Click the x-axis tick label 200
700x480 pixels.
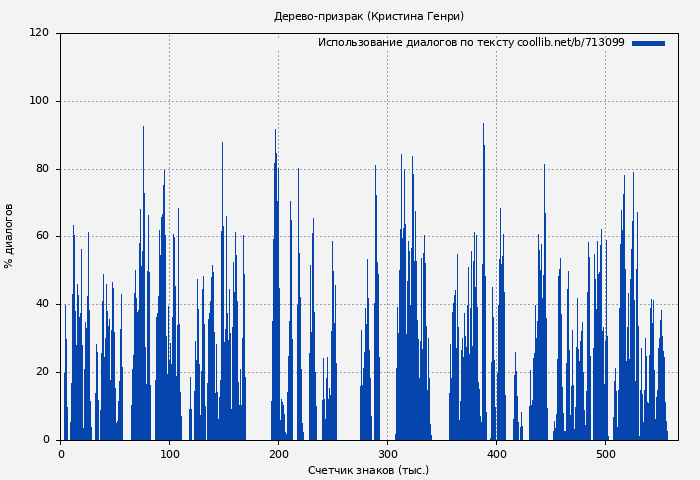(278, 454)
